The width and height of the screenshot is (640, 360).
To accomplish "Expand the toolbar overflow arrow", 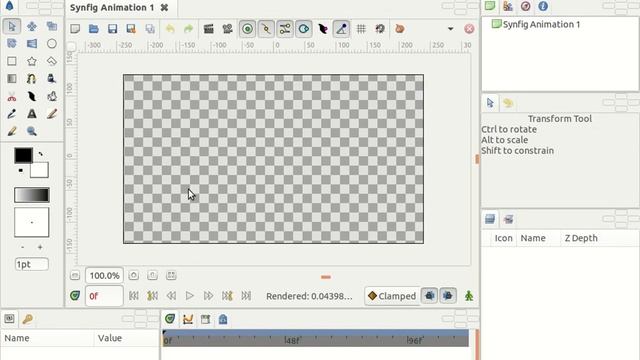I will (451, 29).
